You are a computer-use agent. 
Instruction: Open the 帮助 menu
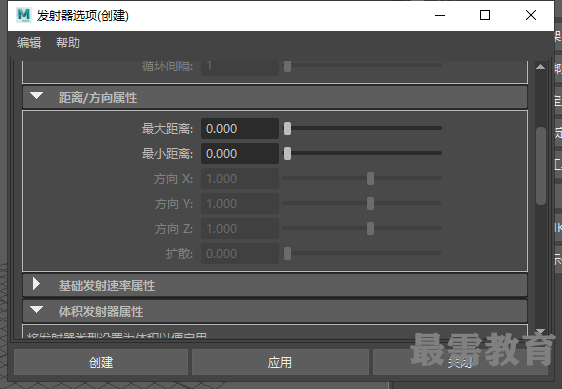click(x=68, y=43)
